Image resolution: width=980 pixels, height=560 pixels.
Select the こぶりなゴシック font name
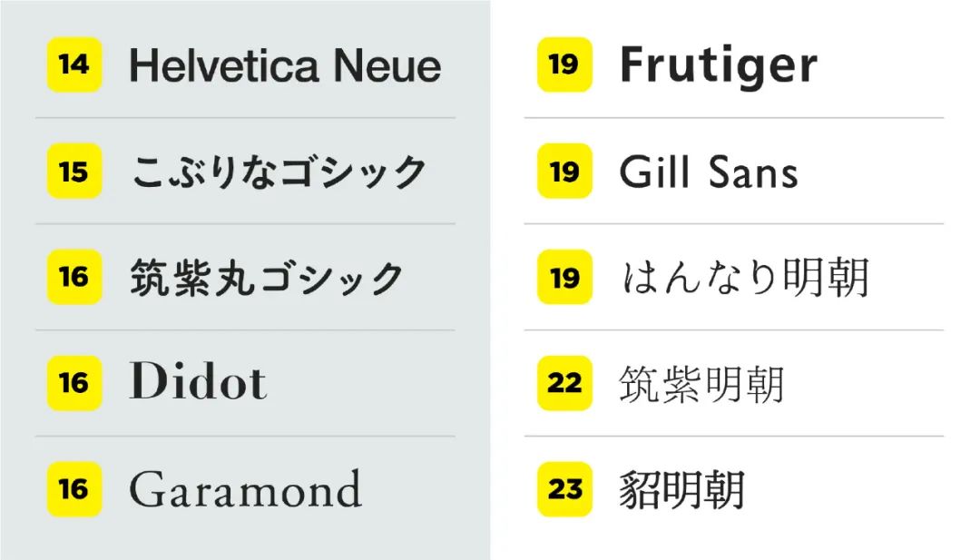coord(279,172)
